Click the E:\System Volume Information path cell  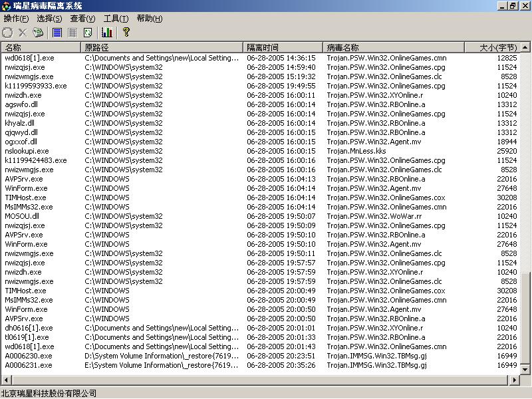162,365
